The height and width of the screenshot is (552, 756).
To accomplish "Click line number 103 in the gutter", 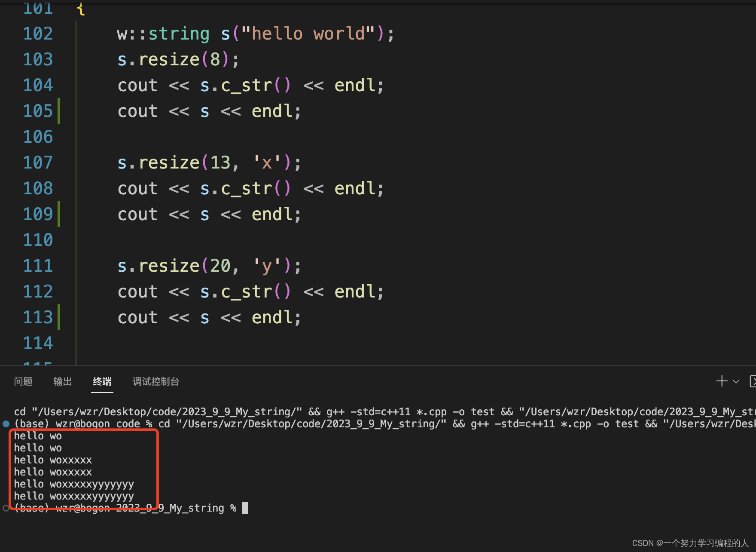I will click(38, 59).
